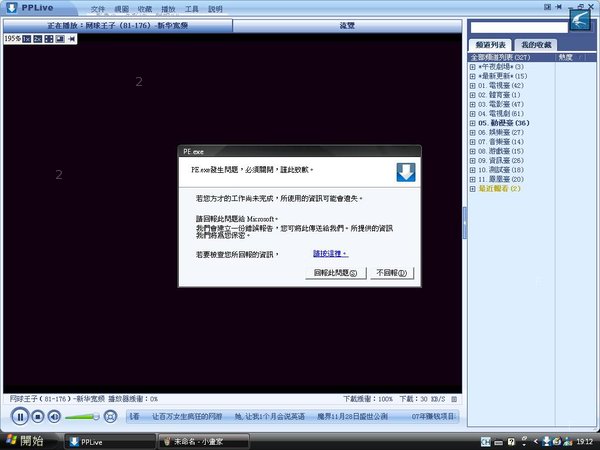
Task: Switch to the 瀏覽 tab
Action: tap(347, 26)
